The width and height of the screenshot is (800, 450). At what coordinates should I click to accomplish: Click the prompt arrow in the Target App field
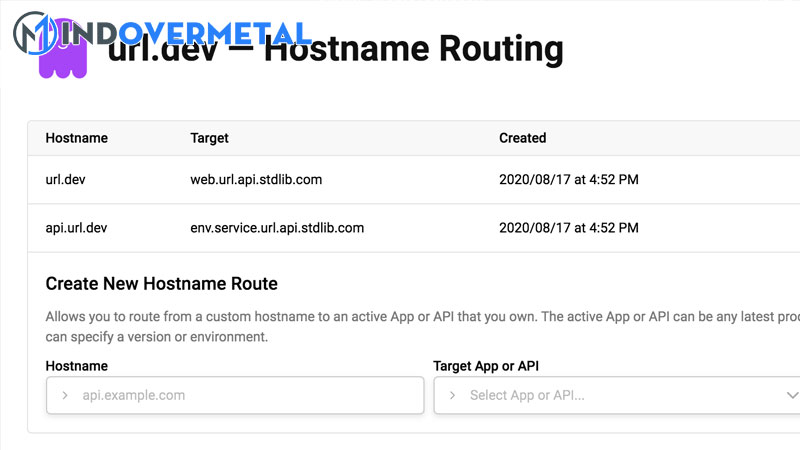click(x=452, y=395)
